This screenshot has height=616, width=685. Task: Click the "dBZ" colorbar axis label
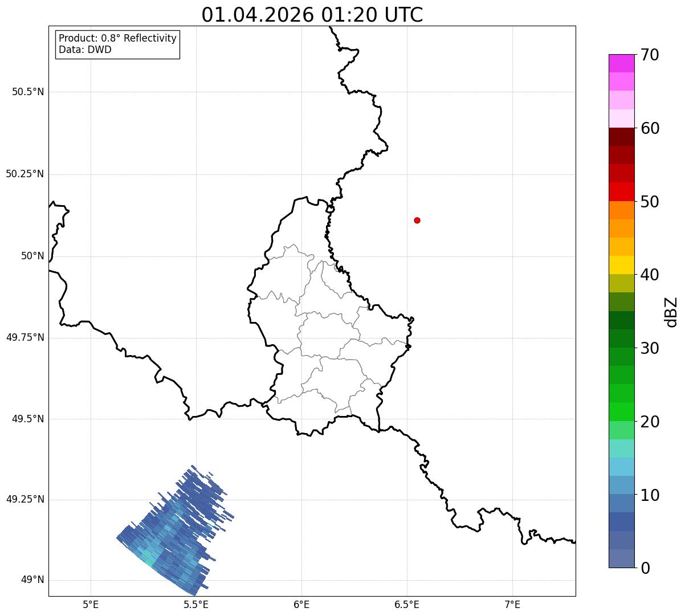click(x=671, y=312)
